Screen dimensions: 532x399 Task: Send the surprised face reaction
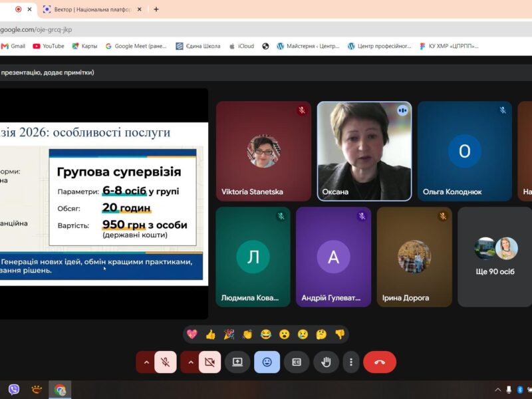pyautogui.click(x=285, y=334)
